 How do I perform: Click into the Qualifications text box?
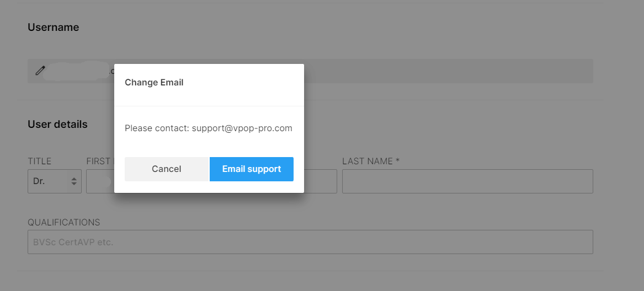click(310, 242)
